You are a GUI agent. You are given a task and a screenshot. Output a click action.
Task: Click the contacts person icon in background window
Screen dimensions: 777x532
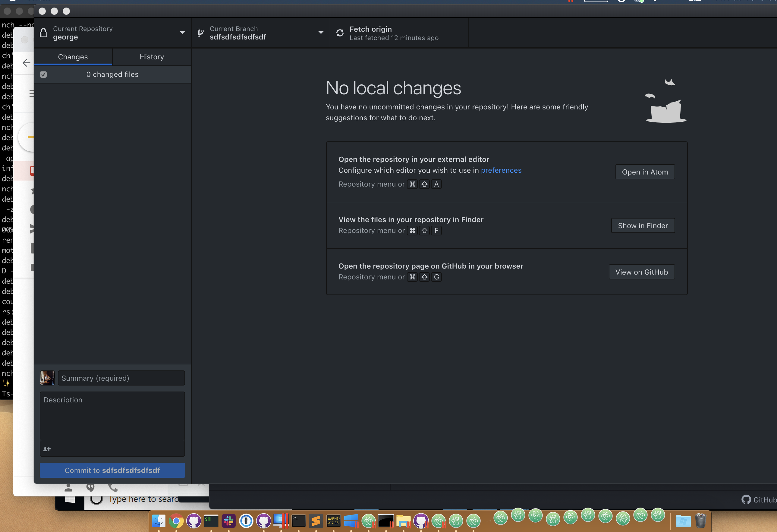[68, 487]
